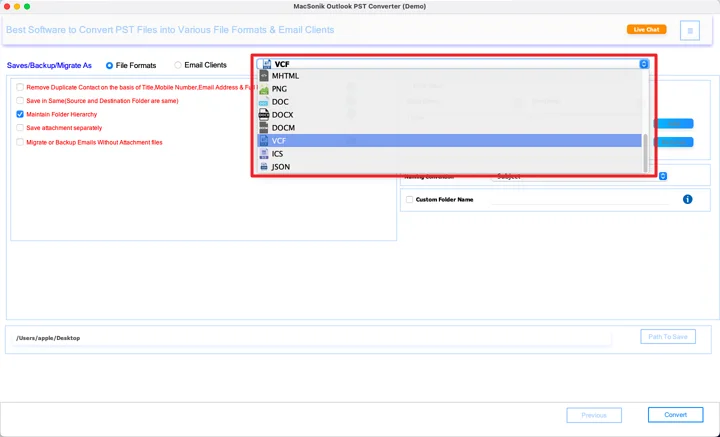Image resolution: width=720 pixels, height=437 pixels.
Task: Click the PNG format icon
Action: (x=264, y=89)
